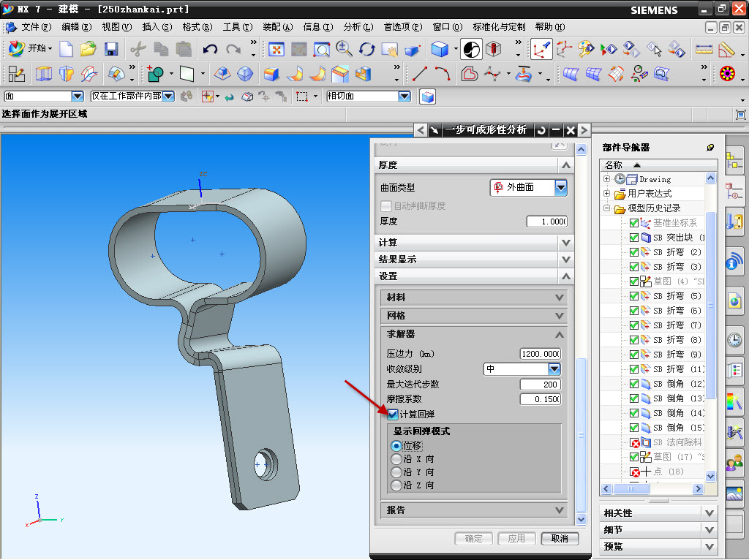Toggle checkbox for SB 倒角 (12) feature
The height and width of the screenshot is (560, 749).
pyautogui.click(x=634, y=384)
